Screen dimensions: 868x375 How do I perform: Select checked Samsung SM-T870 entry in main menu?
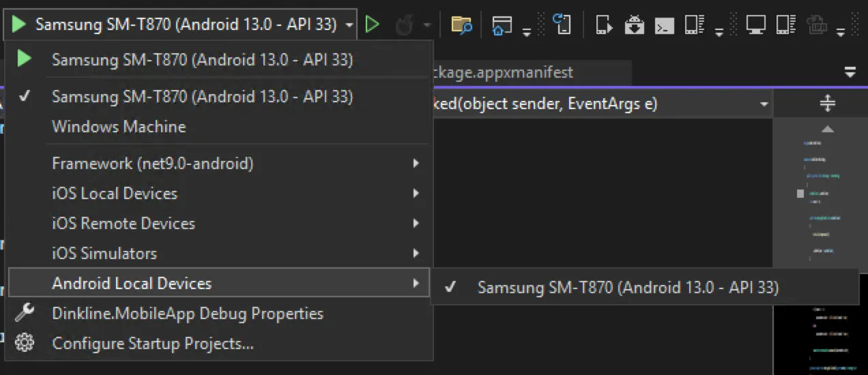(219, 96)
